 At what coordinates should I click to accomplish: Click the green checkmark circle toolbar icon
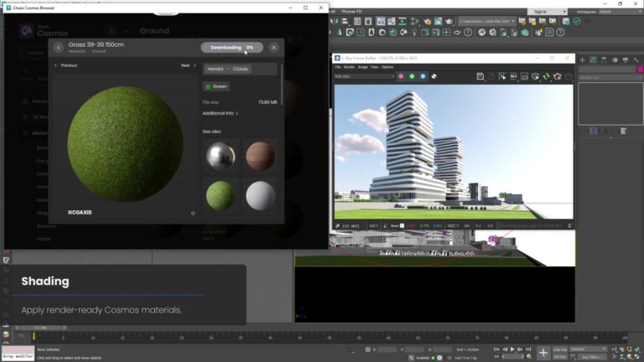(577, 21)
